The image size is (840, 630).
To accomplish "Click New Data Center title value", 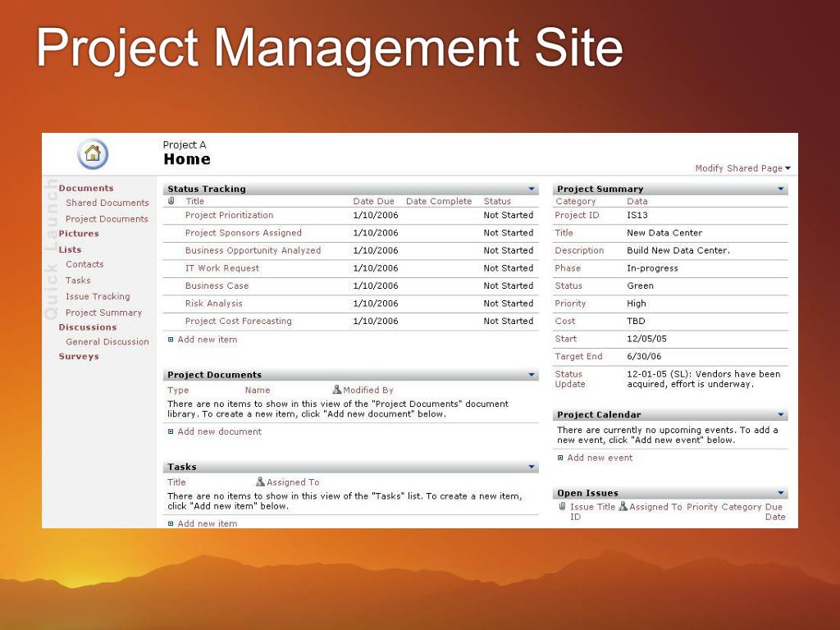I will (x=664, y=232).
